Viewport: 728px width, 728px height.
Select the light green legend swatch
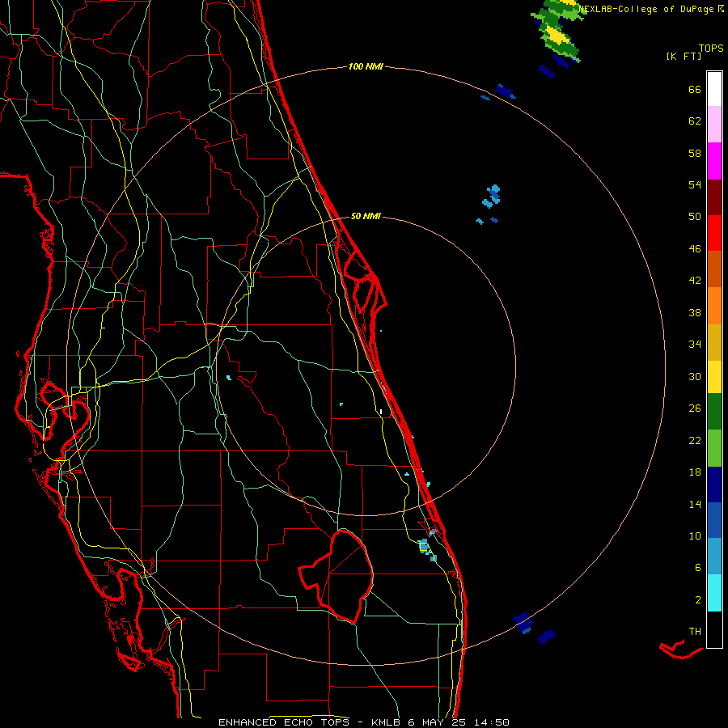(x=714, y=448)
